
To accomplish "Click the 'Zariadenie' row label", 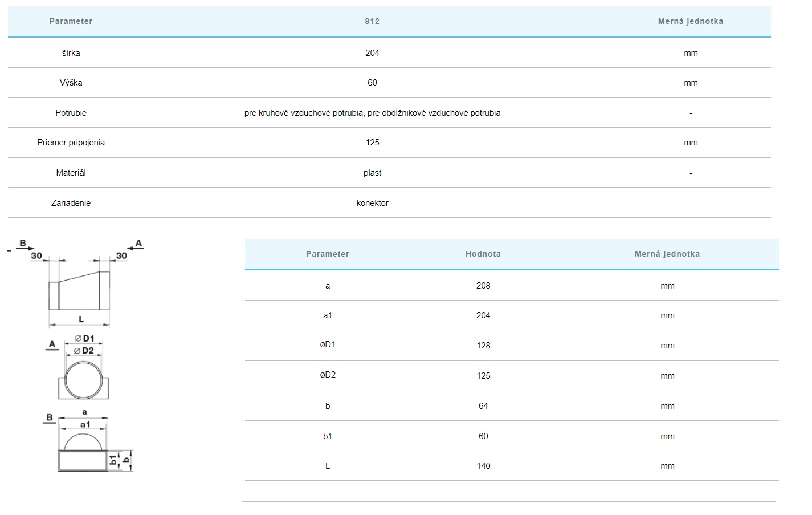I will [71, 203].
